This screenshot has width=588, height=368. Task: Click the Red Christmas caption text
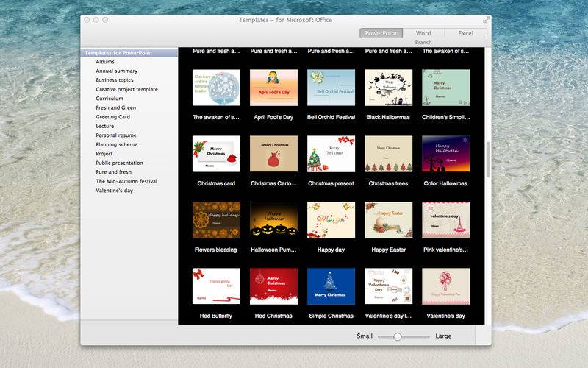point(273,316)
